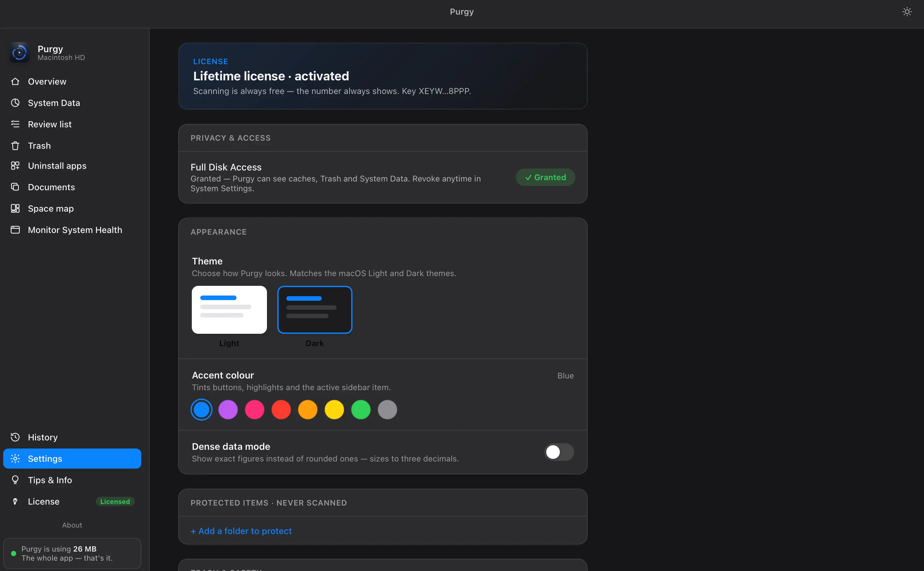924x571 pixels.
Task: Click the Purgy window title text
Action: (462, 12)
